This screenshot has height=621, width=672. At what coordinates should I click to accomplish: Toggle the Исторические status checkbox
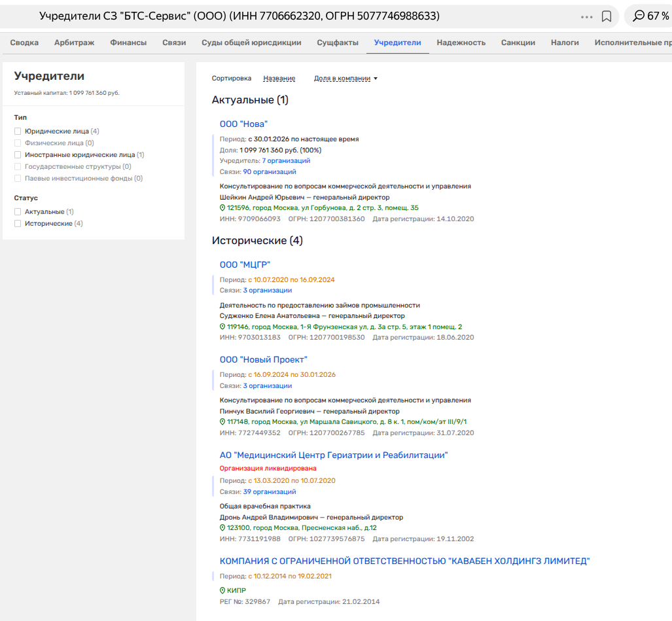(x=18, y=224)
